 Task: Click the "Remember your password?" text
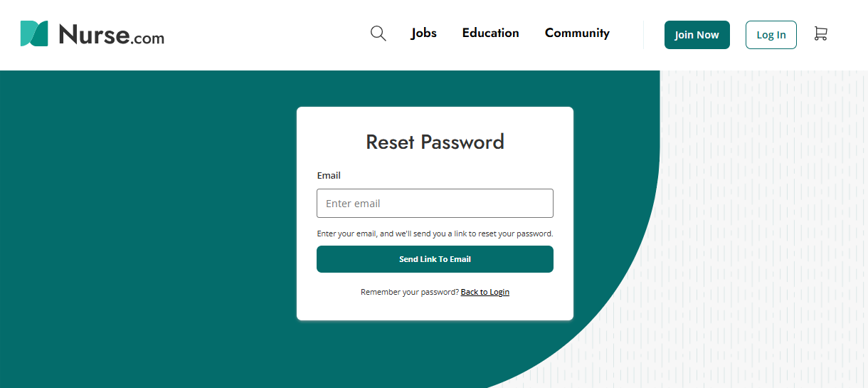pos(410,292)
